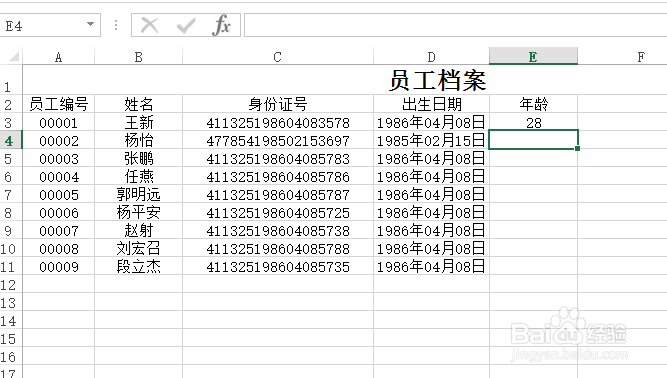Select row 2 header

[11, 104]
